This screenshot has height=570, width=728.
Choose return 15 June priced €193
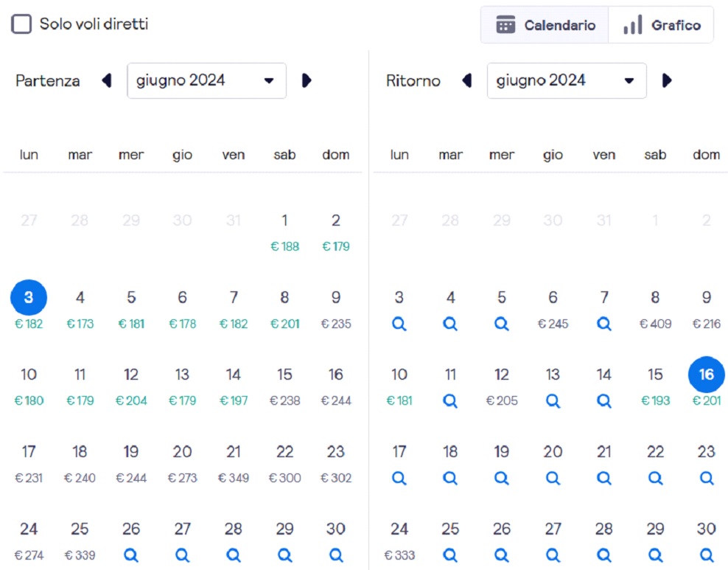[x=656, y=386]
